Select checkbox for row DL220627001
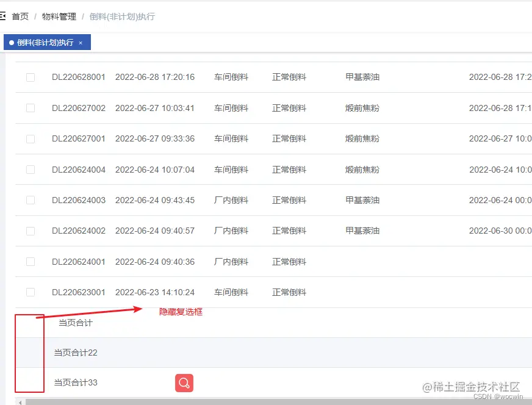 coord(31,138)
